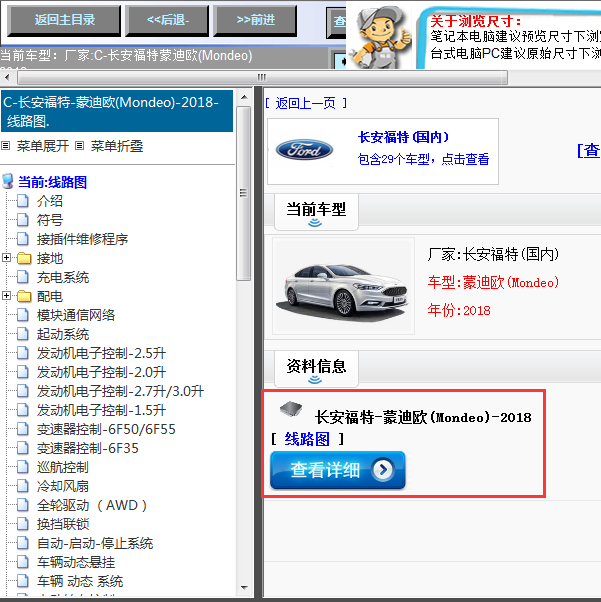601x602 pixels.
Task: Select the 配电 folder label
Action: 50,296
